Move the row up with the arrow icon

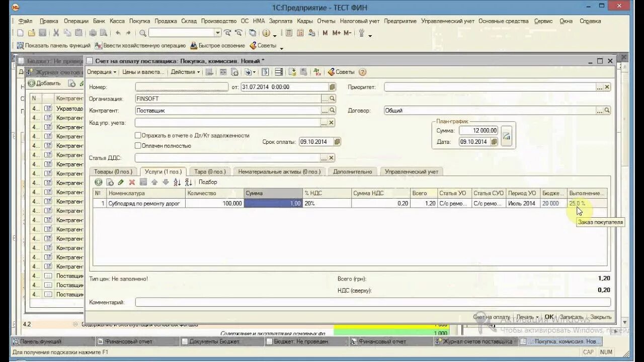click(x=154, y=182)
